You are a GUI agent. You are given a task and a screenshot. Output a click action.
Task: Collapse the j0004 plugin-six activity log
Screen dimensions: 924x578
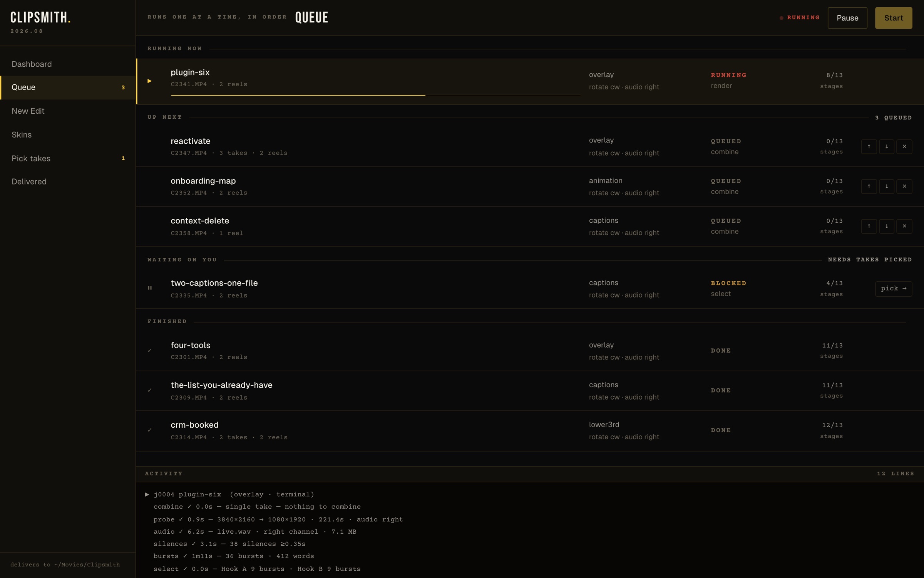pos(147,494)
